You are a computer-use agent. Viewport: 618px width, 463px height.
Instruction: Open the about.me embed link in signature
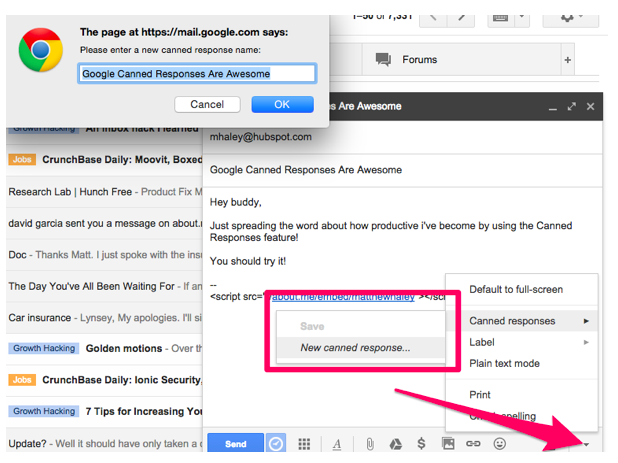pos(343,296)
